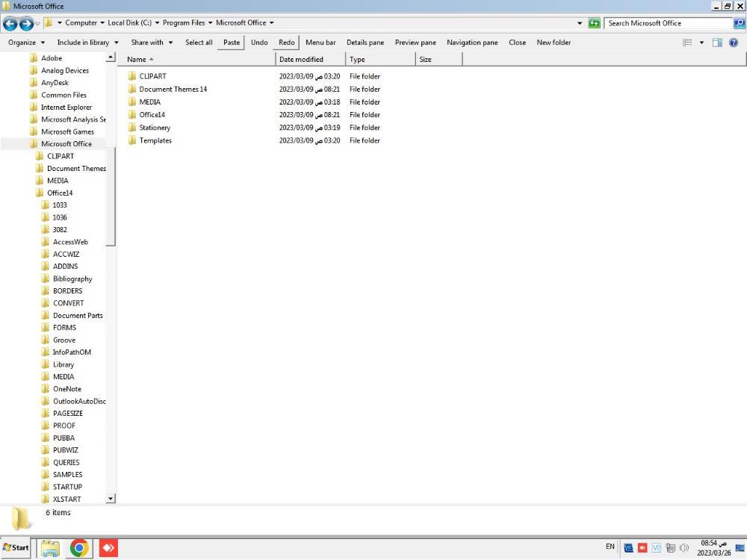Viewport: 747px width, 560px height.
Task: Click the red AnyDesk tray icon
Action: [x=642, y=547]
